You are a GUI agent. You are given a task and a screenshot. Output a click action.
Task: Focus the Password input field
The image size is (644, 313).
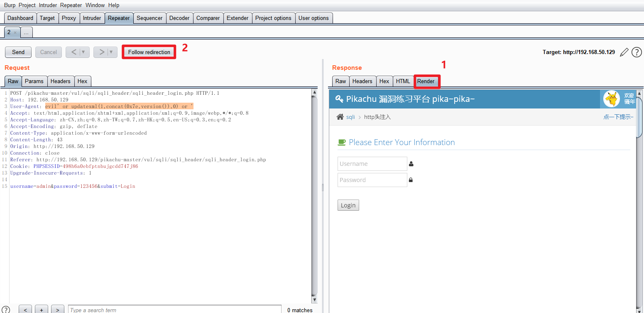click(x=372, y=180)
